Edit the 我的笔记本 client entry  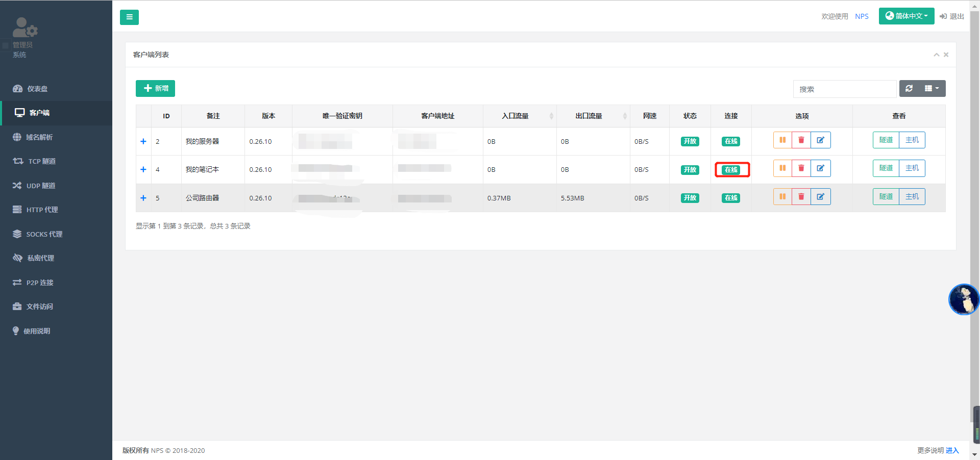click(820, 168)
